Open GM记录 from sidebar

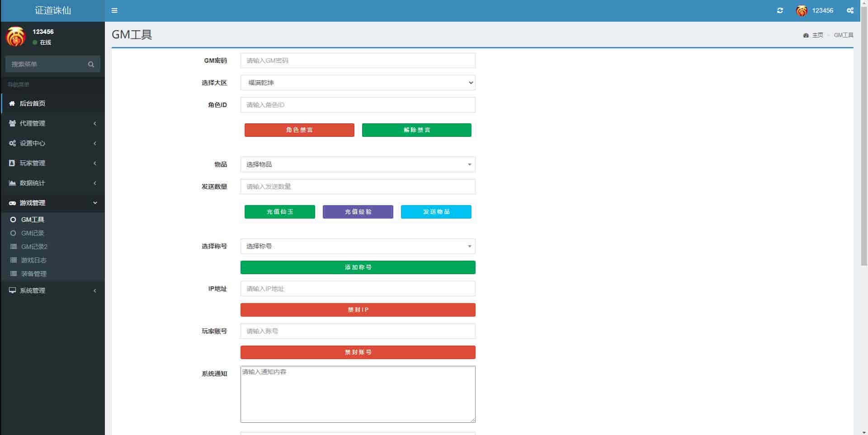point(33,233)
